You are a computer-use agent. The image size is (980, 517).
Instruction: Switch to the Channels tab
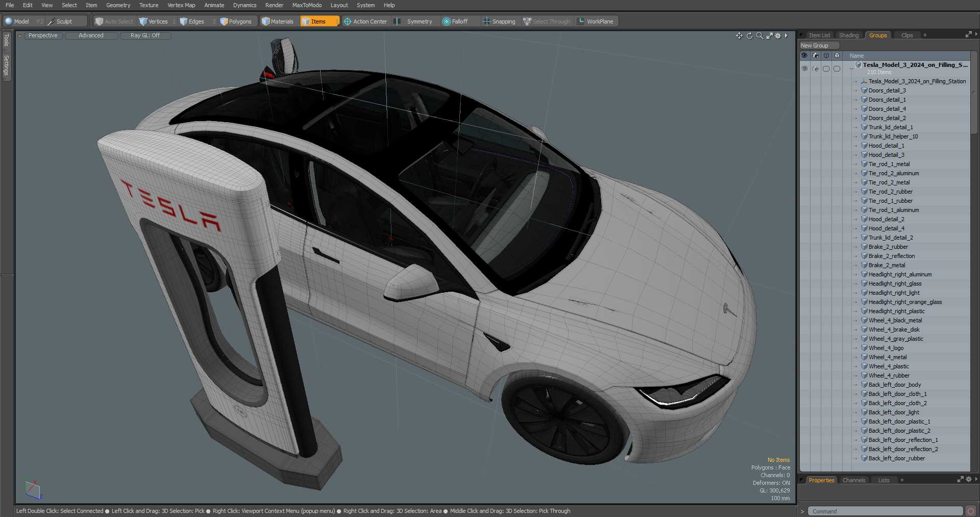tap(854, 480)
